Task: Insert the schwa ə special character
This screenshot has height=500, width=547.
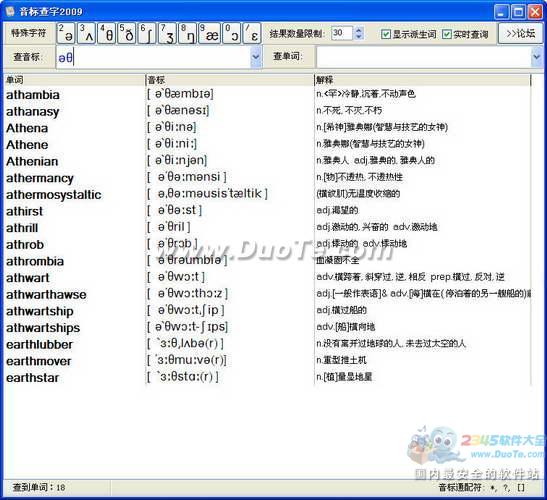Action: tap(66, 33)
